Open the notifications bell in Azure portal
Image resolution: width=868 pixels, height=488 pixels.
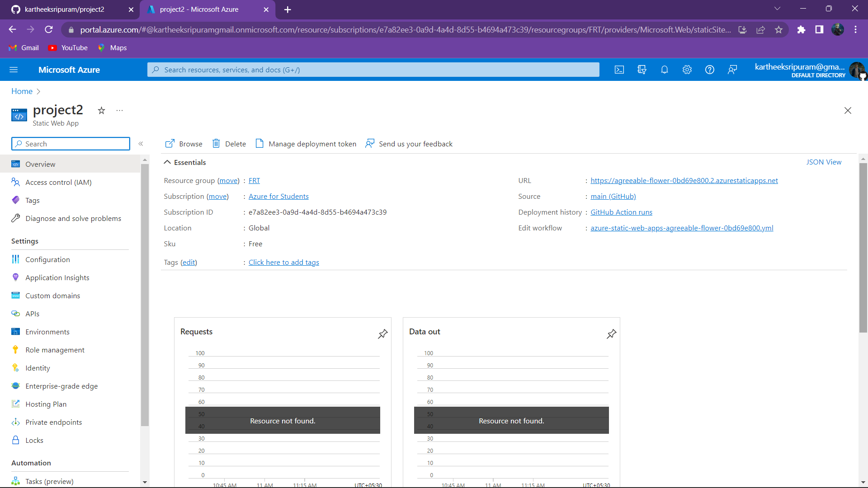[x=665, y=70]
